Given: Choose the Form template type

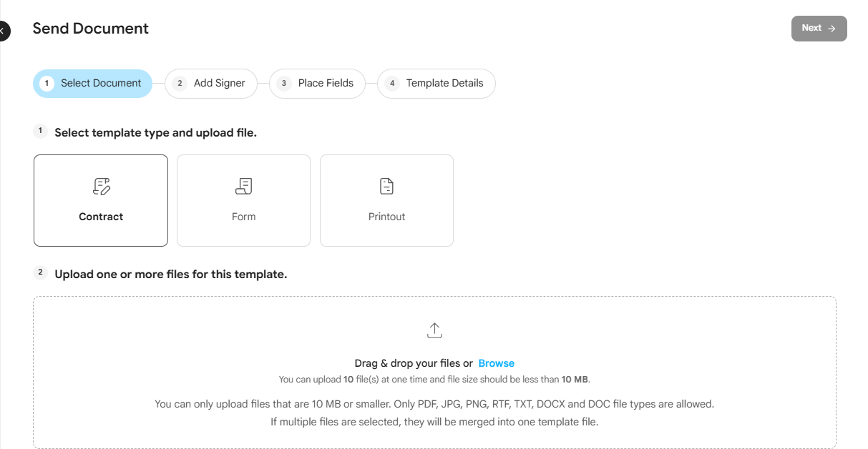Looking at the screenshot, I should click(x=243, y=200).
